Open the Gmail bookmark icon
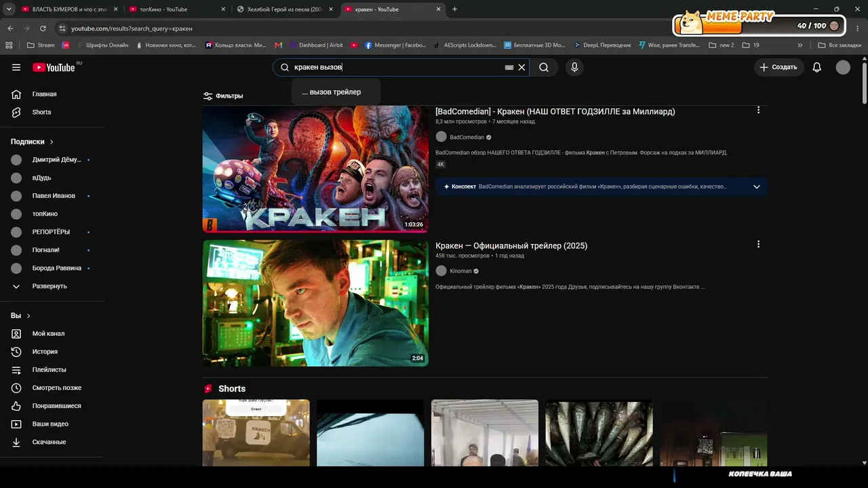 pos(278,45)
